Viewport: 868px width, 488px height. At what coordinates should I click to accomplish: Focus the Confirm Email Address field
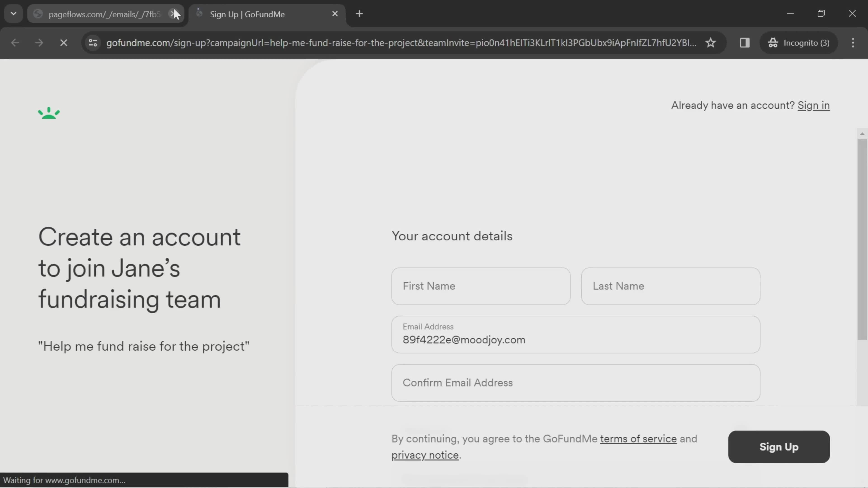576,382
